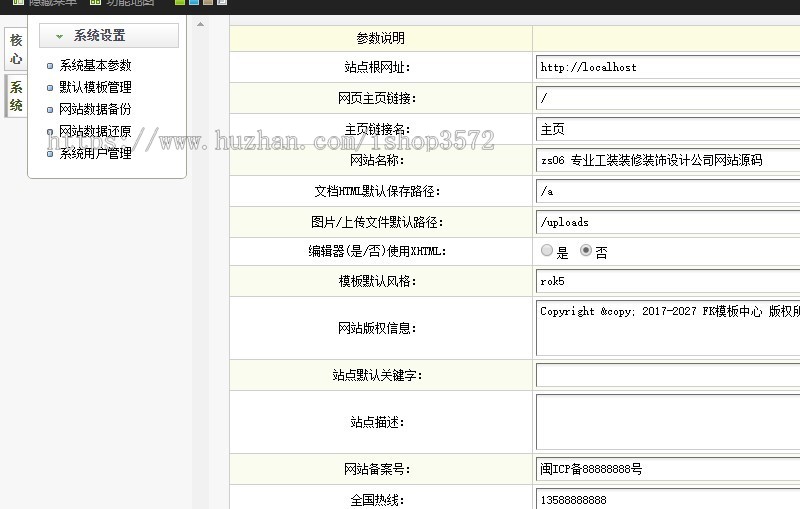This screenshot has width=800, height=509.
Task: Open 网站数据备份 in sidebar
Action: 95,109
